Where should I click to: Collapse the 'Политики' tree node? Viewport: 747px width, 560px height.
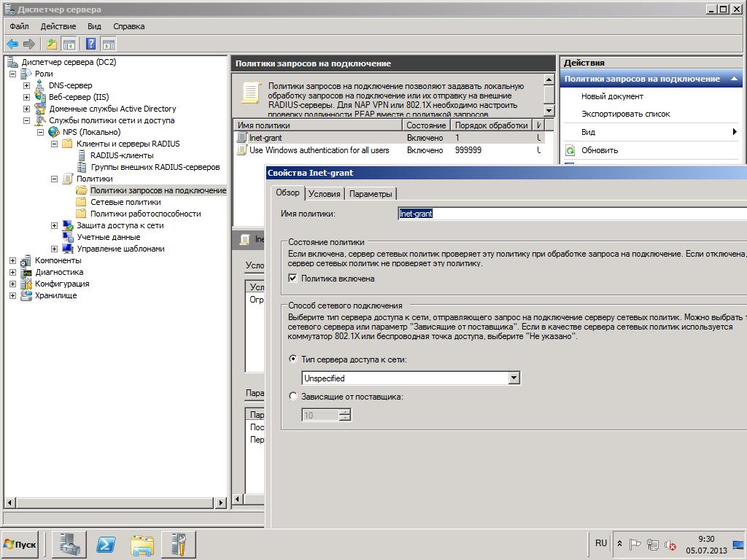pyautogui.click(x=54, y=179)
